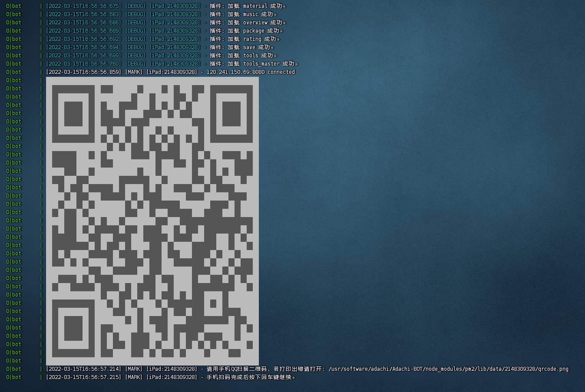The height and width of the screenshot is (392, 585).
Task: Click the '加载 rating 成功' log message
Action: tap(254, 39)
